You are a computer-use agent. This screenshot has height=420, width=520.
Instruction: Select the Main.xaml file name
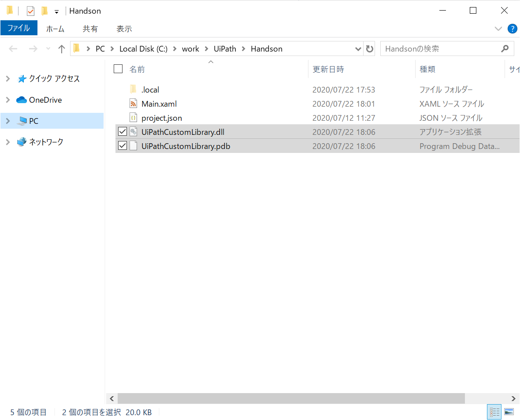[x=159, y=104]
